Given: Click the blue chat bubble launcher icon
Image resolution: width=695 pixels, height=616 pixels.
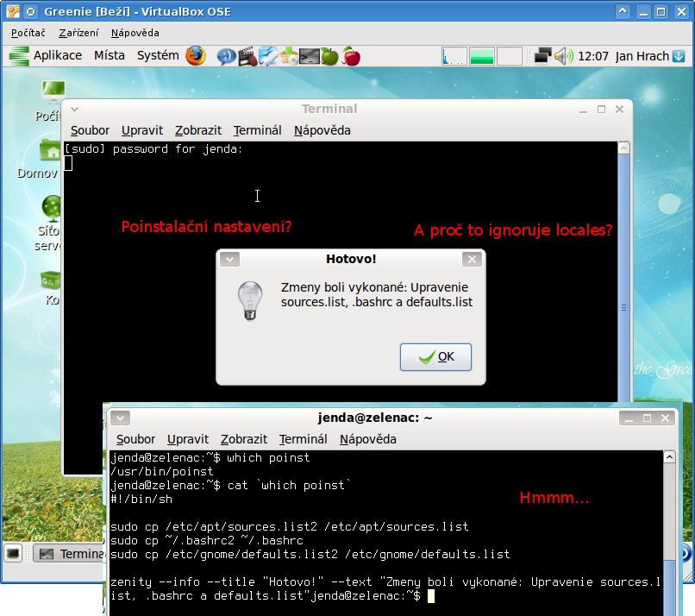Looking at the screenshot, I should (x=227, y=56).
